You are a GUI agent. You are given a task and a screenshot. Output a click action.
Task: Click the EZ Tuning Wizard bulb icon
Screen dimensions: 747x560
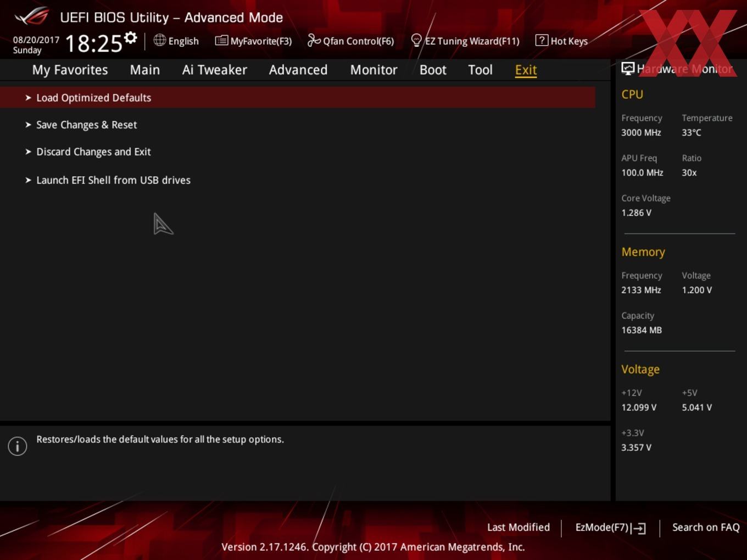[x=416, y=40]
